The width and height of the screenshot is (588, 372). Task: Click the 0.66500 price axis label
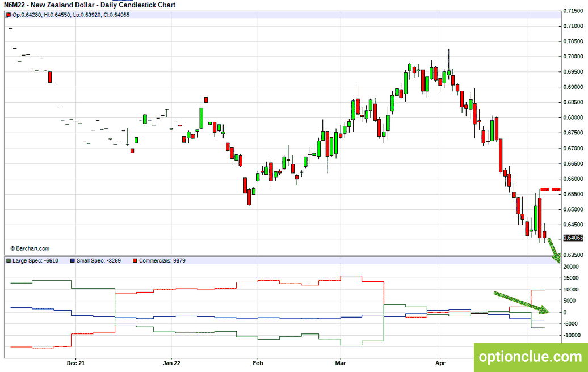click(x=573, y=164)
